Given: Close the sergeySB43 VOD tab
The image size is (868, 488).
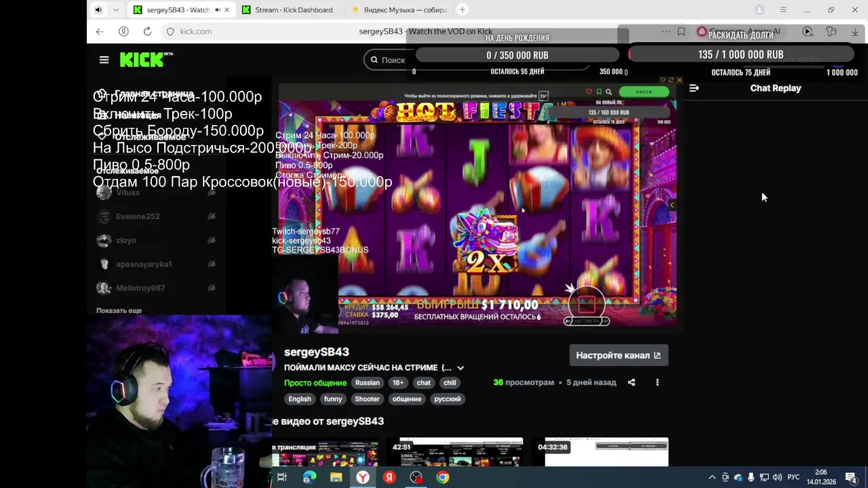Looking at the screenshot, I should pos(226,9).
